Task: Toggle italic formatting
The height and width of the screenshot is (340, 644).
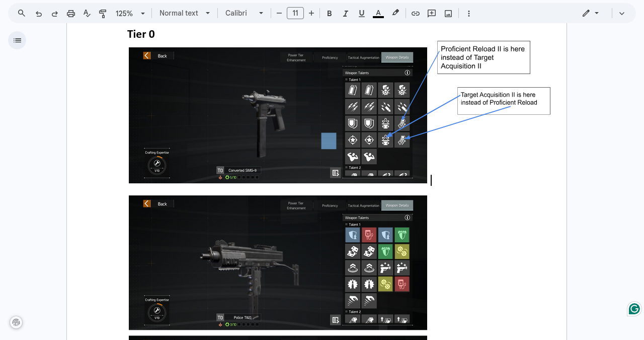Action: tap(346, 14)
